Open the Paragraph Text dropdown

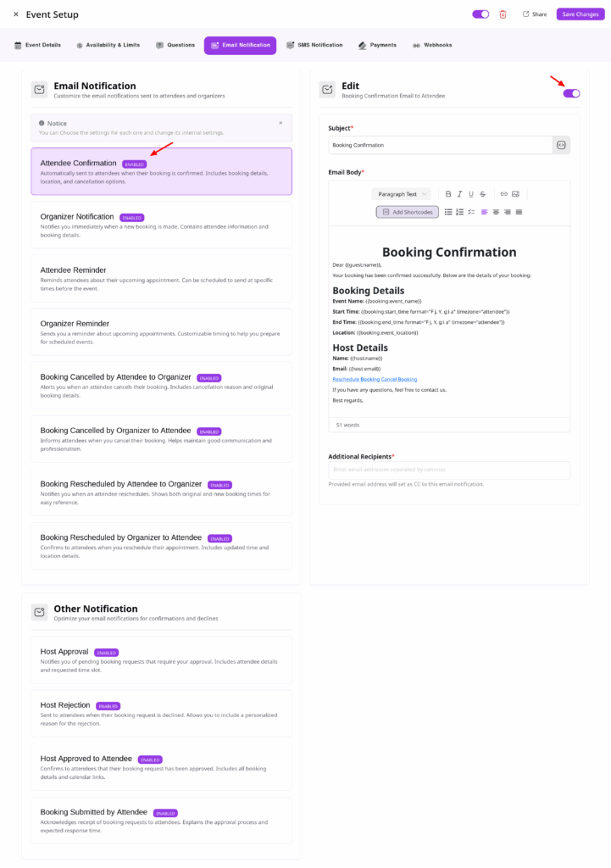[x=401, y=194]
